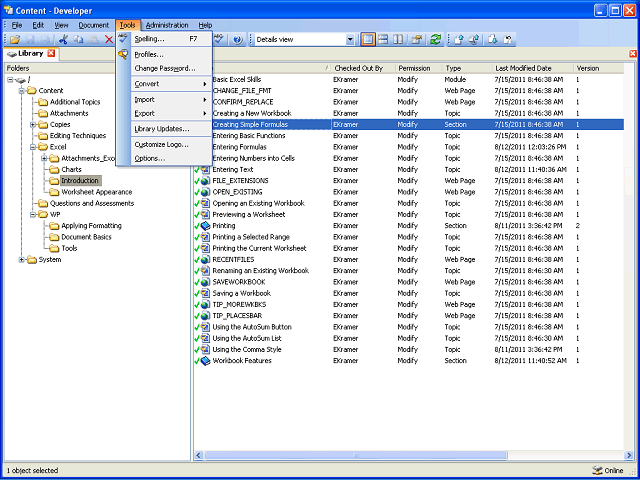The height and width of the screenshot is (480, 640).
Task: Choose Spelling... from Tools menu
Action: click(171, 39)
